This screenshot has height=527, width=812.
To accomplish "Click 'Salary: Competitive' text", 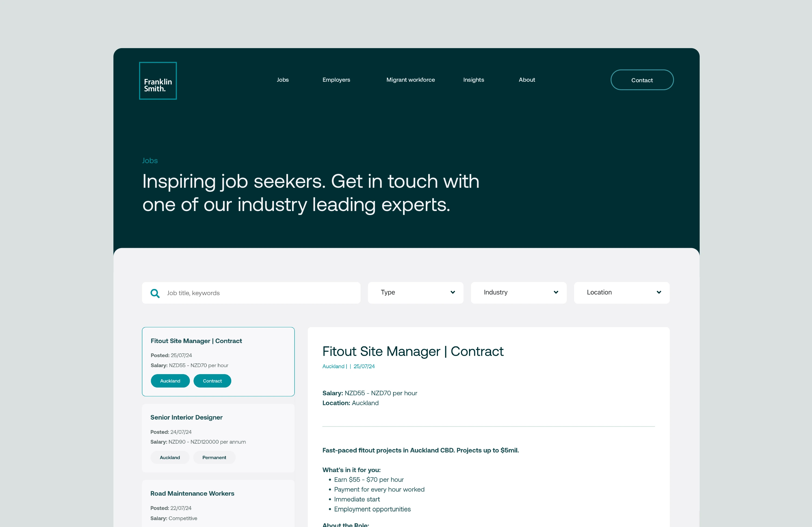I will [x=174, y=518].
